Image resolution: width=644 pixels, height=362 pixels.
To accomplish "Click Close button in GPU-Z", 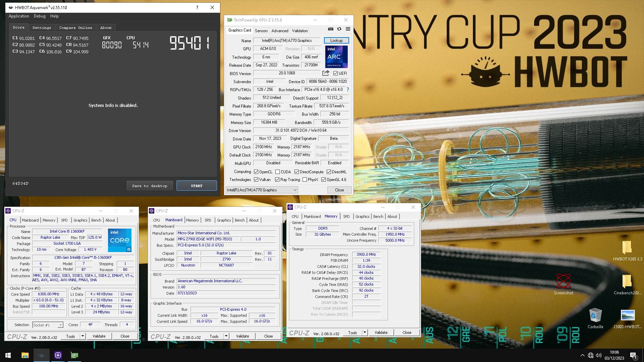I will 339,190.
